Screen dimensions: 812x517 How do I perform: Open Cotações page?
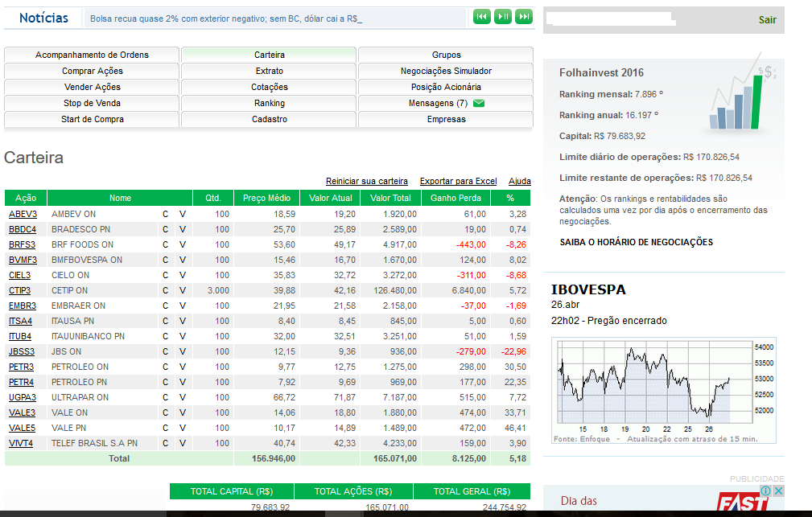[x=269, y=87]
